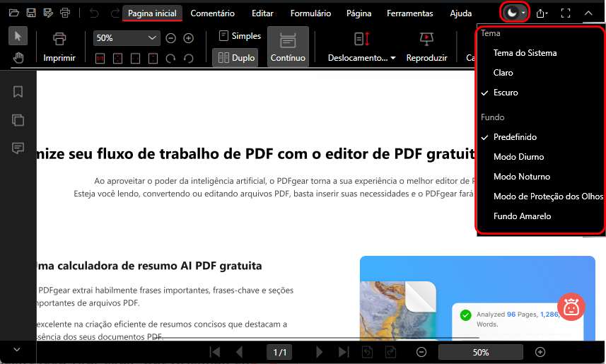Click the second page-fit icon in the ribbon
Image resolution: width=606 pixels, height=364 pixels.
tap(117, 59)
